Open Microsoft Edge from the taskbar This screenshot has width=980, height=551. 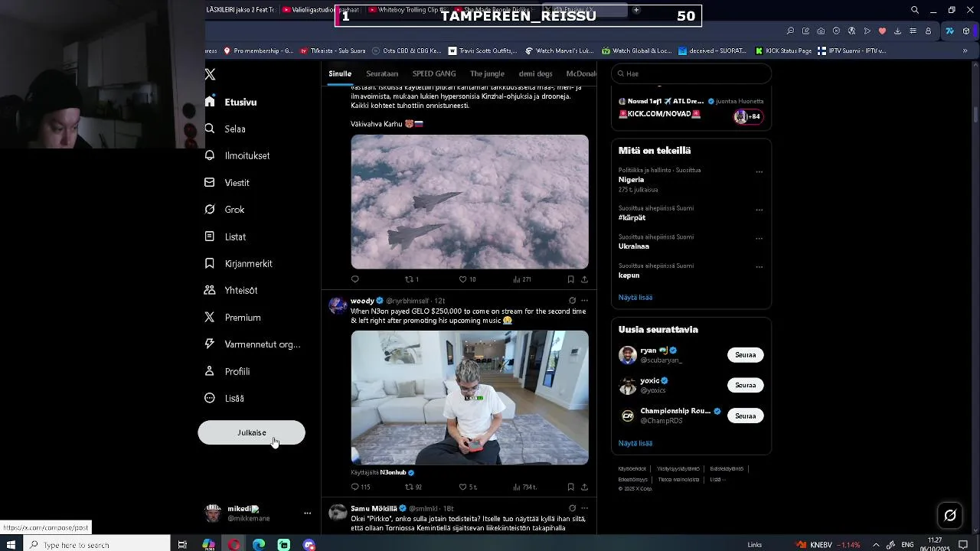259,545
